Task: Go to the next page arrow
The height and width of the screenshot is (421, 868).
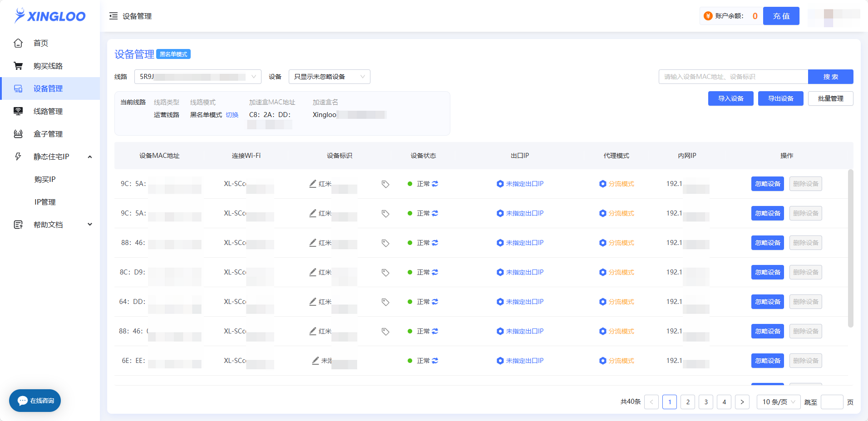Action: 742,402
